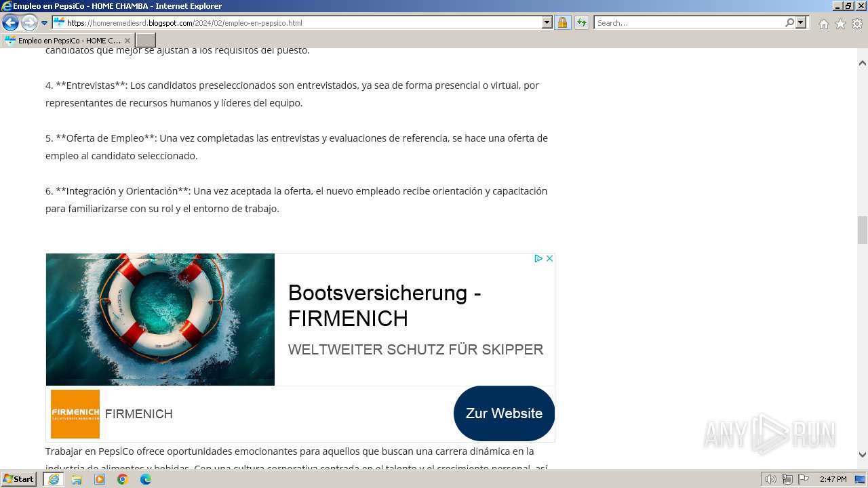This screenshot has height=488, width=868.
Task: Click the vertical scrollbar thumb
Action: coord(863,230)
